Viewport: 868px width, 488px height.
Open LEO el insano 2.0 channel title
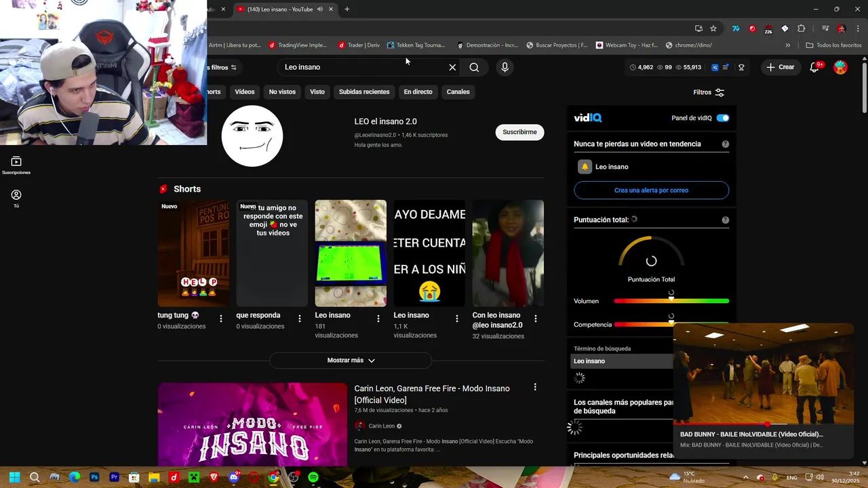pyautogui.click(x=385, y=121)
